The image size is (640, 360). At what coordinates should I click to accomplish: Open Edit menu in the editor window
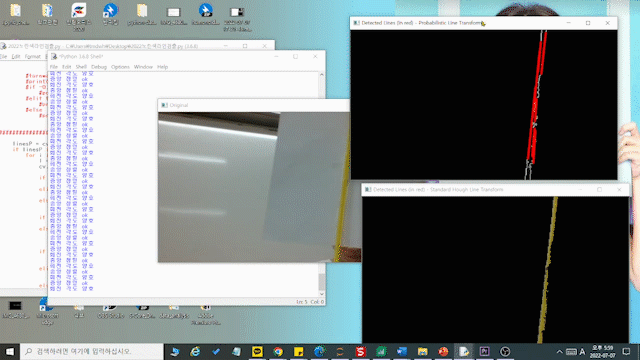point(16,57)
